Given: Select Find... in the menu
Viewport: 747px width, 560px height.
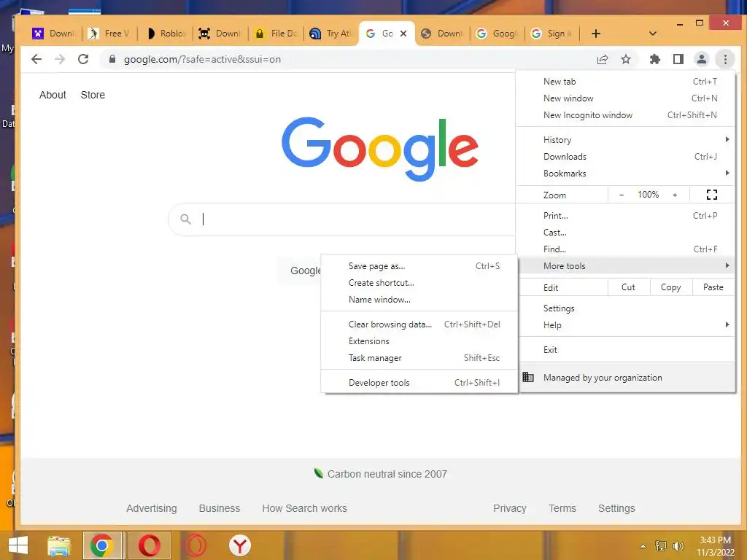Looking at the screenshot, I should [x=625, y=249].
